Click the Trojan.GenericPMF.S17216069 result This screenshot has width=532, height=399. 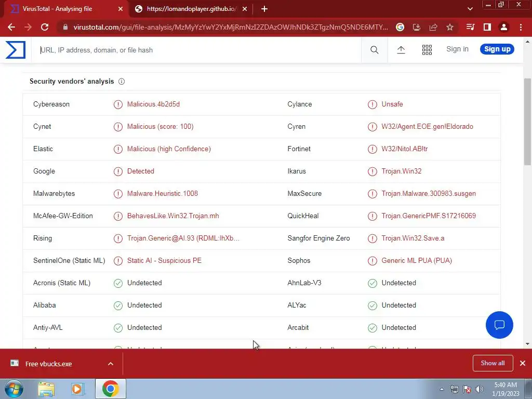[x=429, y=216]
